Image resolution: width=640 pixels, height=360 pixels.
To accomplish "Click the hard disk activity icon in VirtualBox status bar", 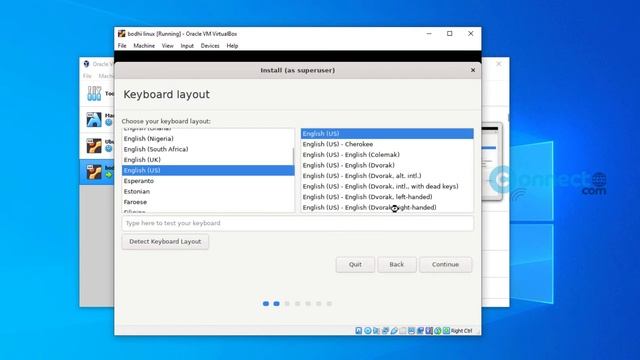I will pyautogui.click(x=358, y=331).
